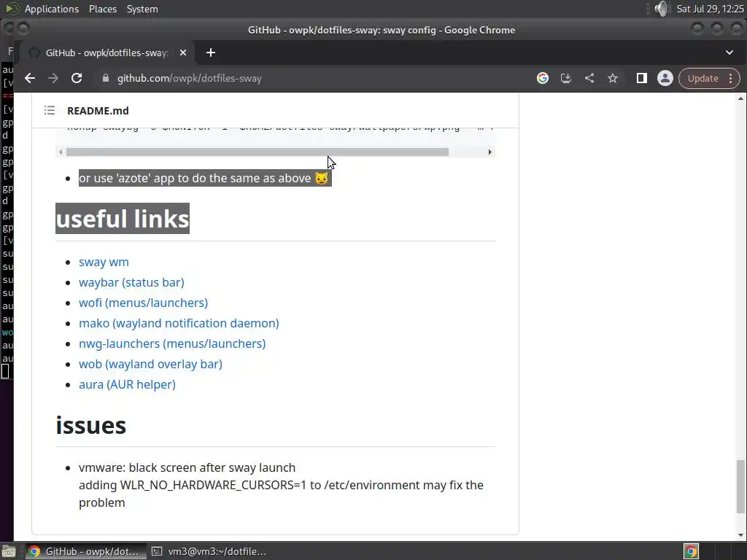Bookmark this tab with star icon

coord(613,79)
